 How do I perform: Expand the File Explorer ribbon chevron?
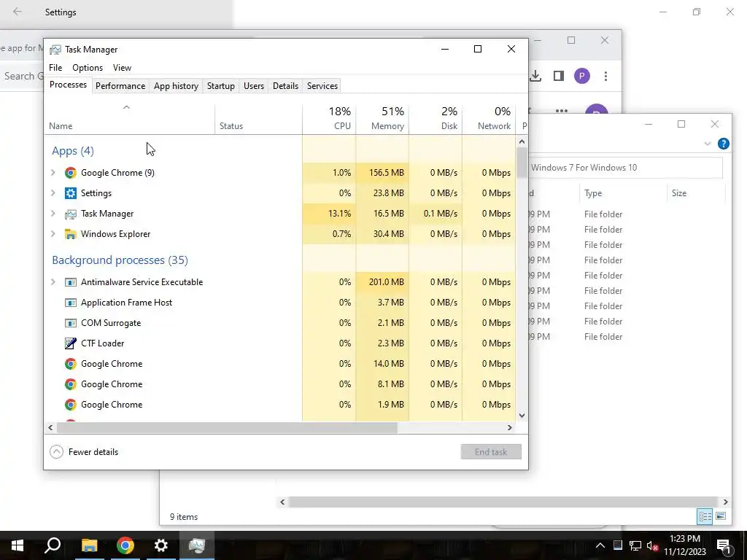click(x=708, y=144)
